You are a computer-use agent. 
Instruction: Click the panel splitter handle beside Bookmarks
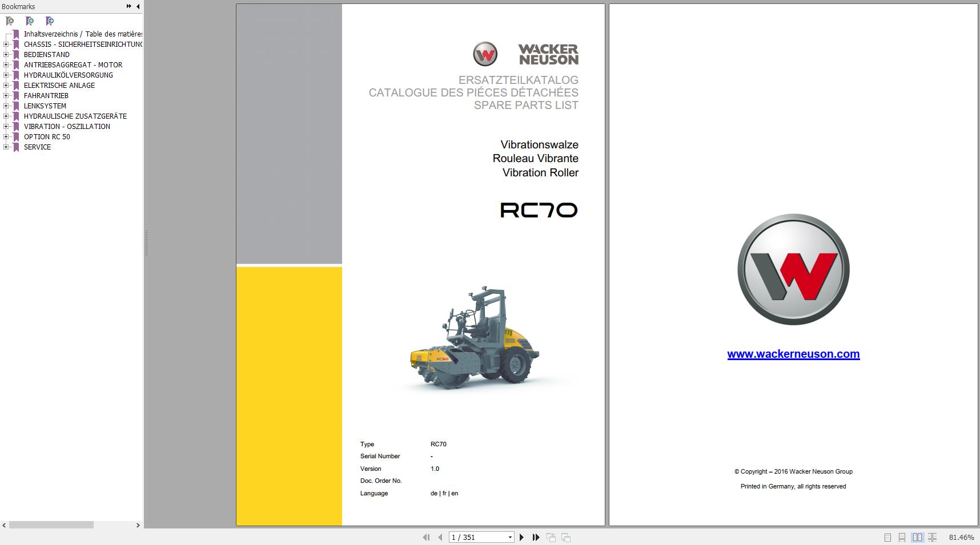click(x=146, y=243)
